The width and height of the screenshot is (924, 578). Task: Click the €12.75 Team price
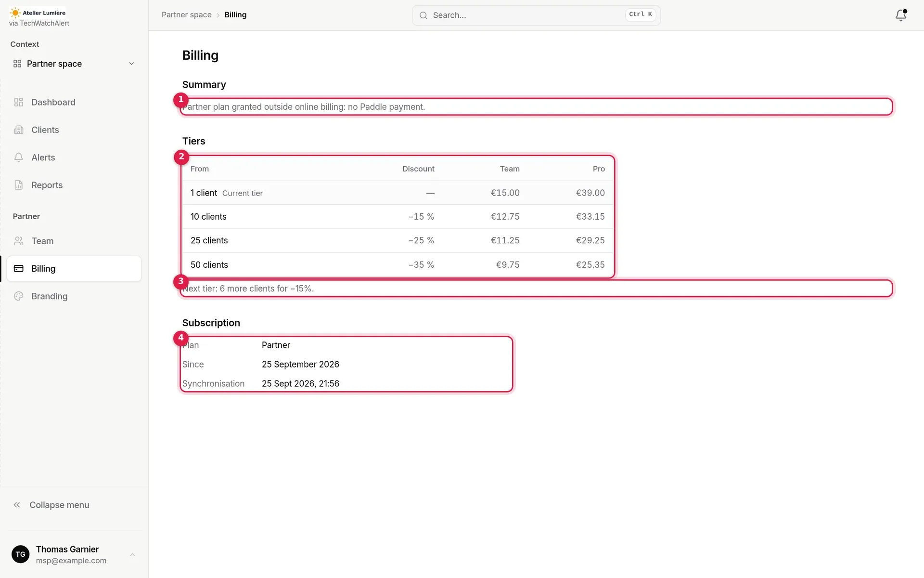505,217
